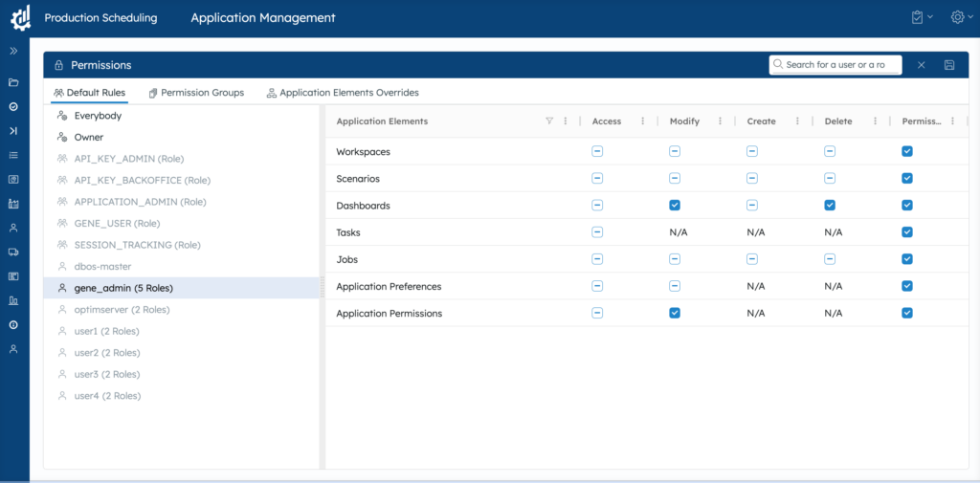Clear the search with the X icon
This screenshot has width=980, height=483.
click(922, 65)
